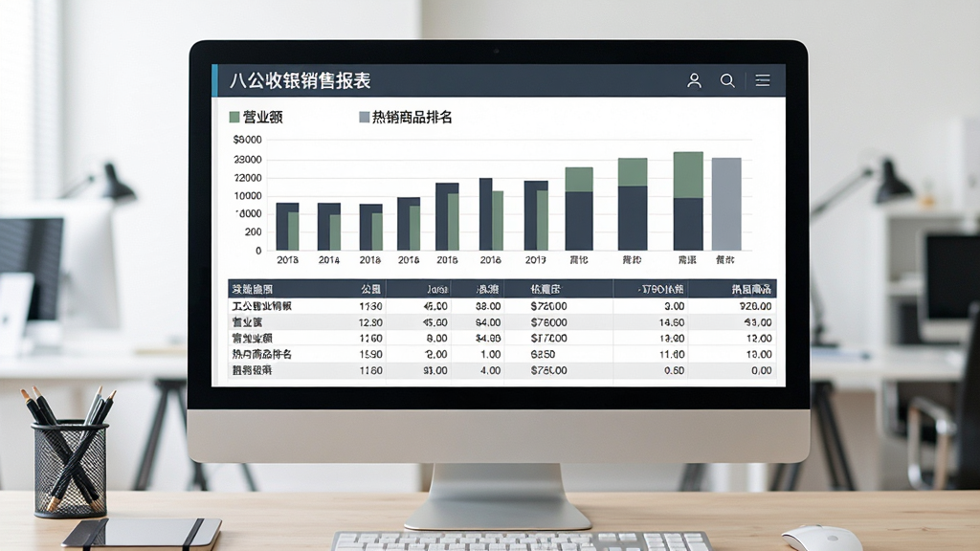Click the bar above the 2014 label
The height and width of the screenshot is (551, 980).
click(329, 227)
